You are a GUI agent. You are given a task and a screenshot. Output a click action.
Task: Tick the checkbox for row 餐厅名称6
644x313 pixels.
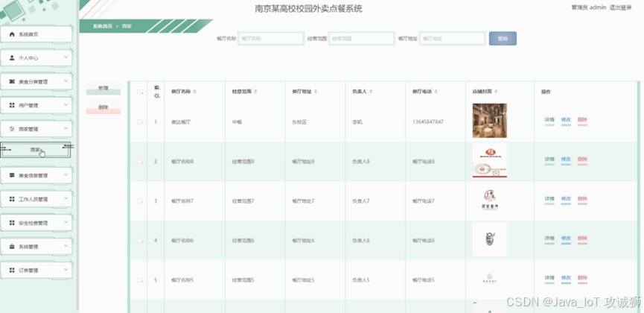(x=139, y=241)
